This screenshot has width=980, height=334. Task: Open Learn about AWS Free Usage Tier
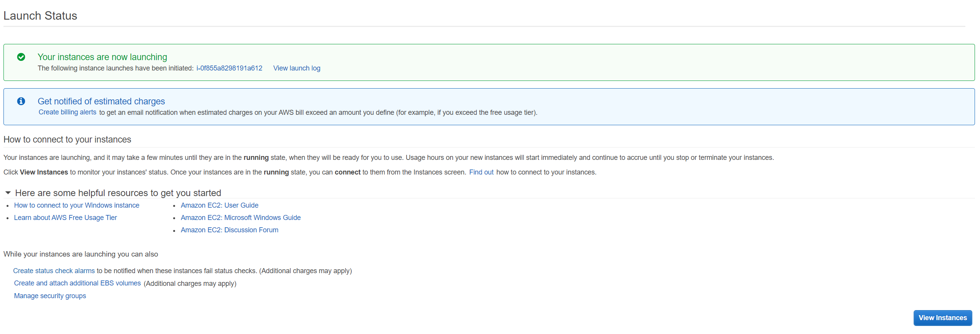[66, 218]
